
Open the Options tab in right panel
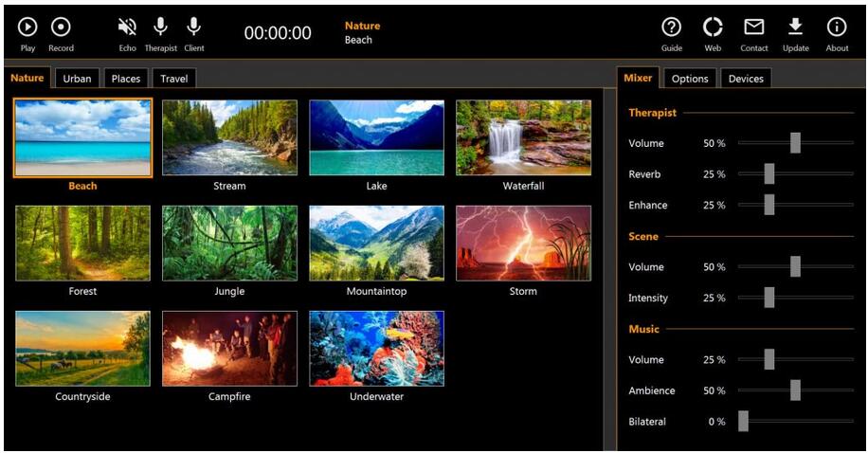pos(689,79)
